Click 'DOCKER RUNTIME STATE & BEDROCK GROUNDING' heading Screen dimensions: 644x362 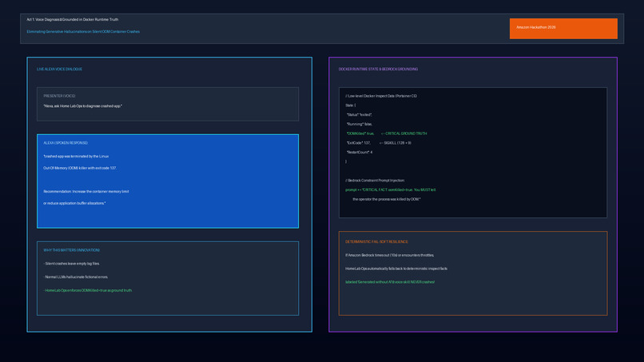point(378,69)
